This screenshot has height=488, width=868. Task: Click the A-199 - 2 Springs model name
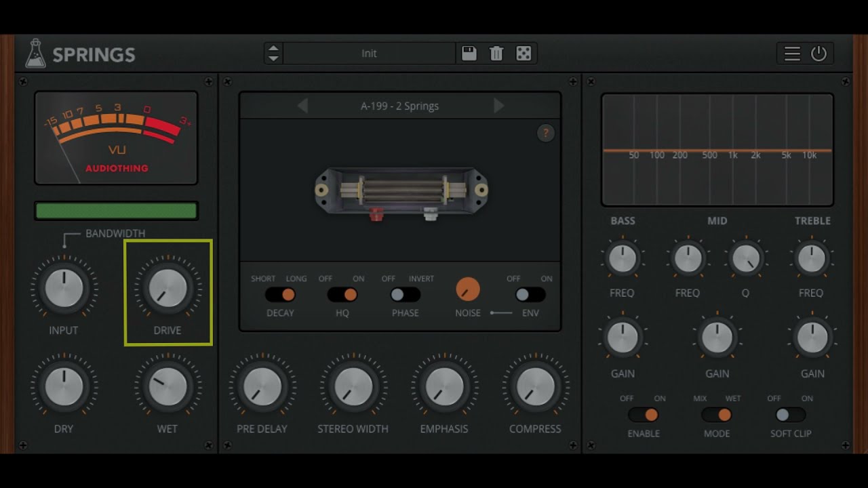(399, 106)
